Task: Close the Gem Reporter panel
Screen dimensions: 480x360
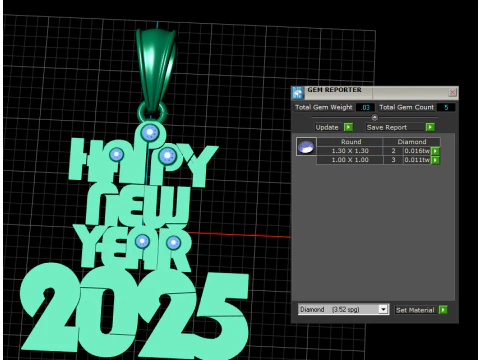Action: pyautogui.click(x=452, y=92)
